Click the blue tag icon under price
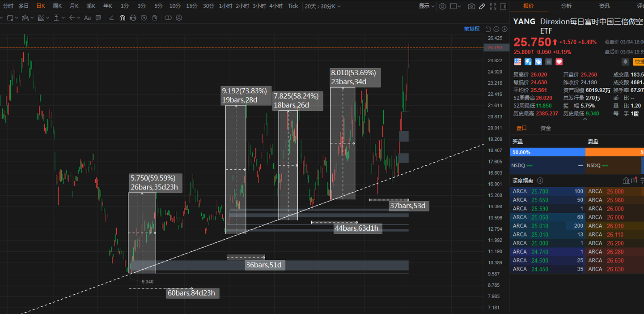 [538, 62]
